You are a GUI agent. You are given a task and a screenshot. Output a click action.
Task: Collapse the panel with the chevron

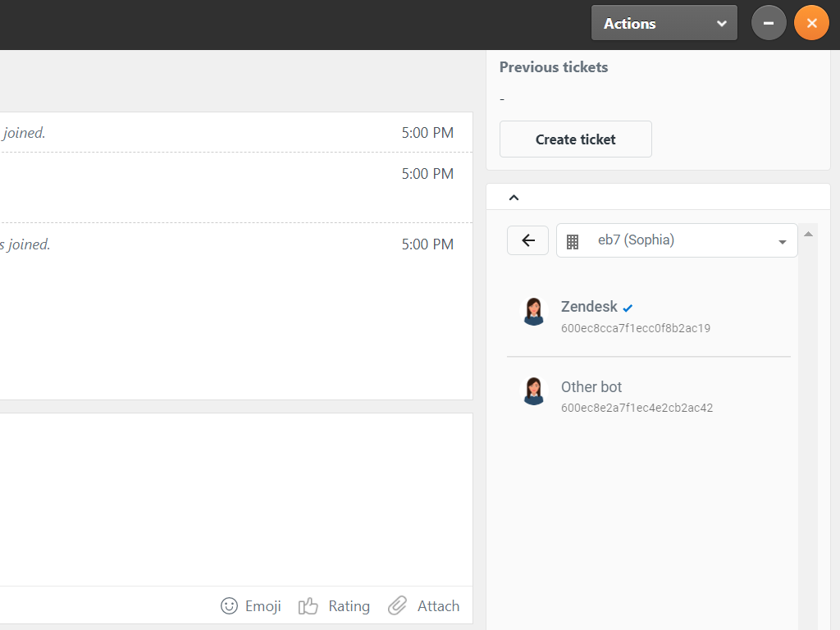coord(514,197)
